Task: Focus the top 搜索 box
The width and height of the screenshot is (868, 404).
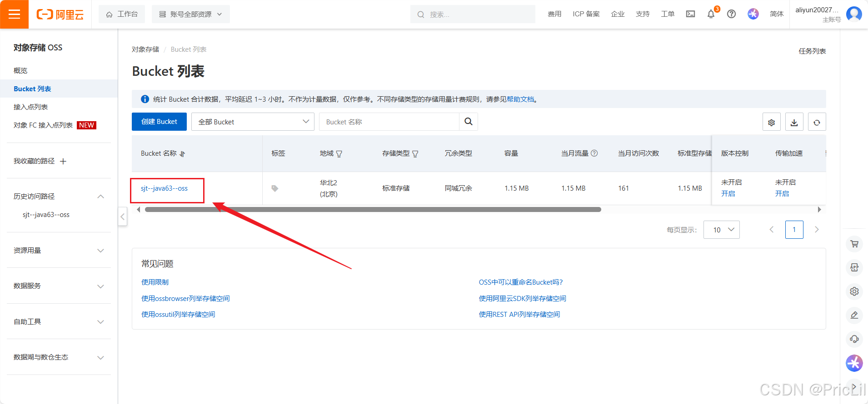Action: [x=473, y=14]
